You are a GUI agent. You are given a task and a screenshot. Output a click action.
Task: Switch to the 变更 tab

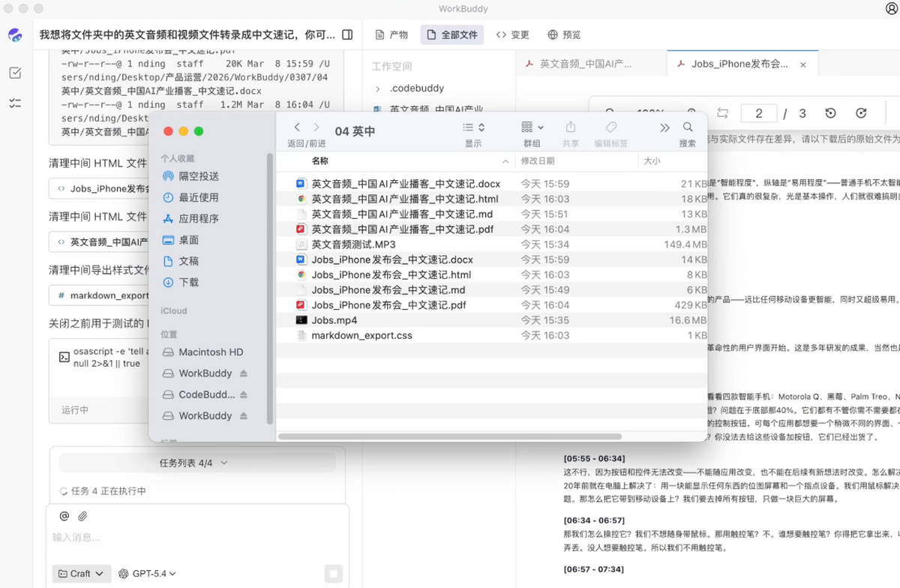[x=513, y=34]
